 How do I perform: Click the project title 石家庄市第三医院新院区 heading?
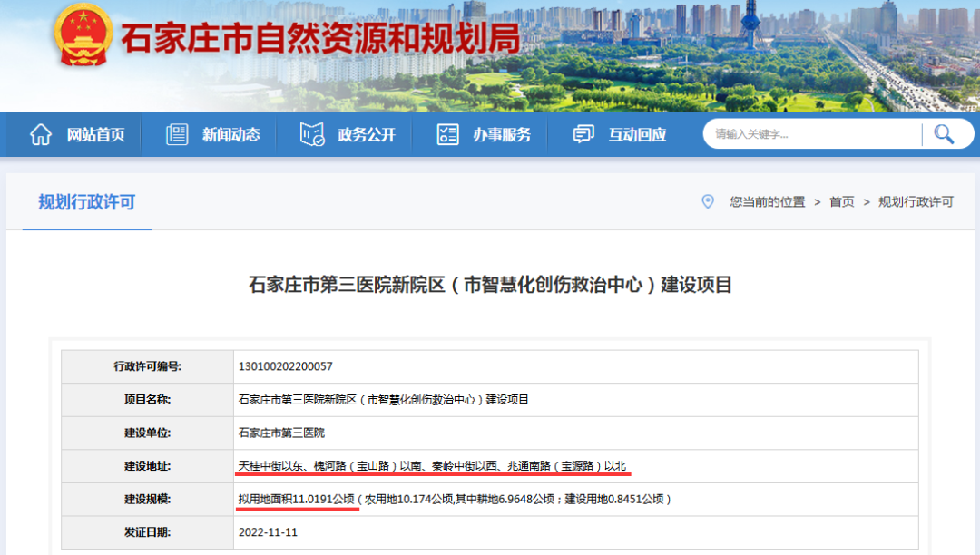coord(490,284)
